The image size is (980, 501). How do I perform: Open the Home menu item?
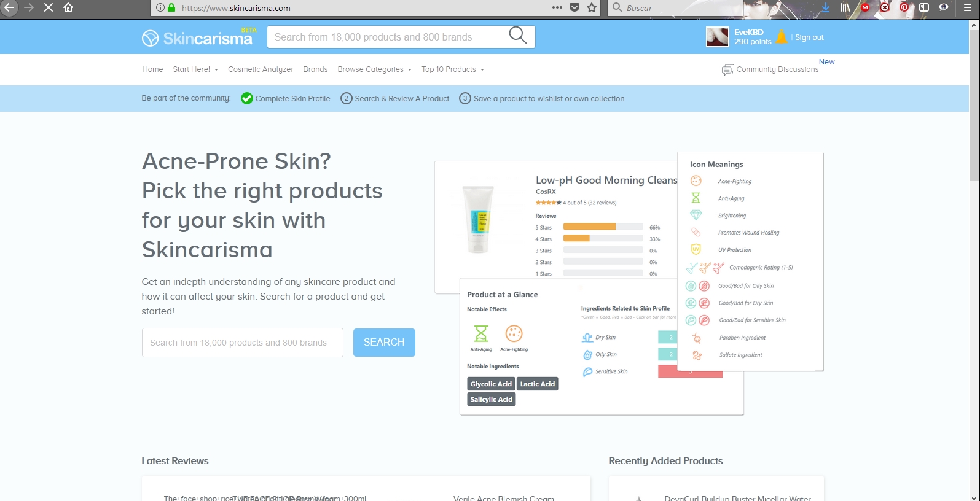coord(152,69)
